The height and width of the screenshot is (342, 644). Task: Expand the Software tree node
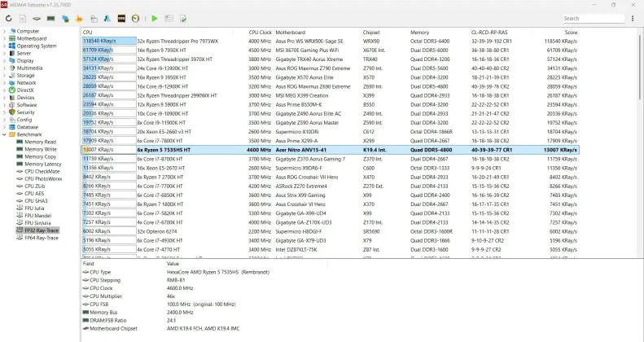(x=4, y=105)
